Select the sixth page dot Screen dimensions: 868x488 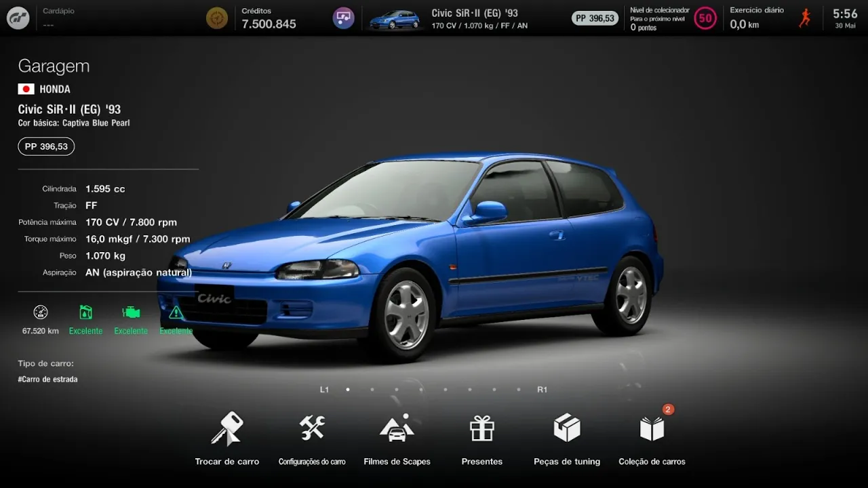(470, 390)
